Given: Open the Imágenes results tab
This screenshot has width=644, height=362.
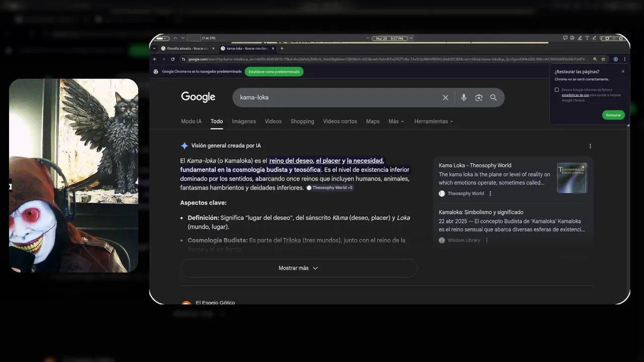Looking at the screenshot, I should (x=244, y=121).
